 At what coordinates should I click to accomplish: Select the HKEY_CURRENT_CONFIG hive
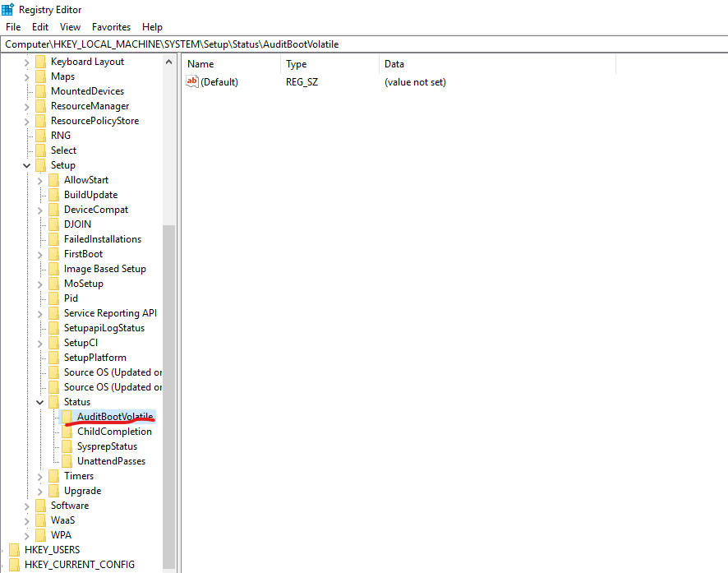tap(80, 565)
